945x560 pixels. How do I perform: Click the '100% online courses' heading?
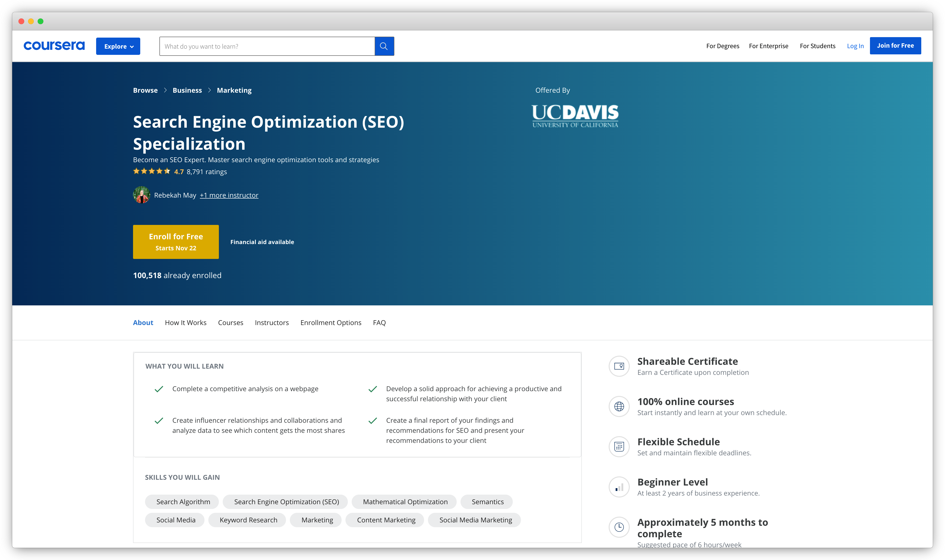(x=686, y=401)
